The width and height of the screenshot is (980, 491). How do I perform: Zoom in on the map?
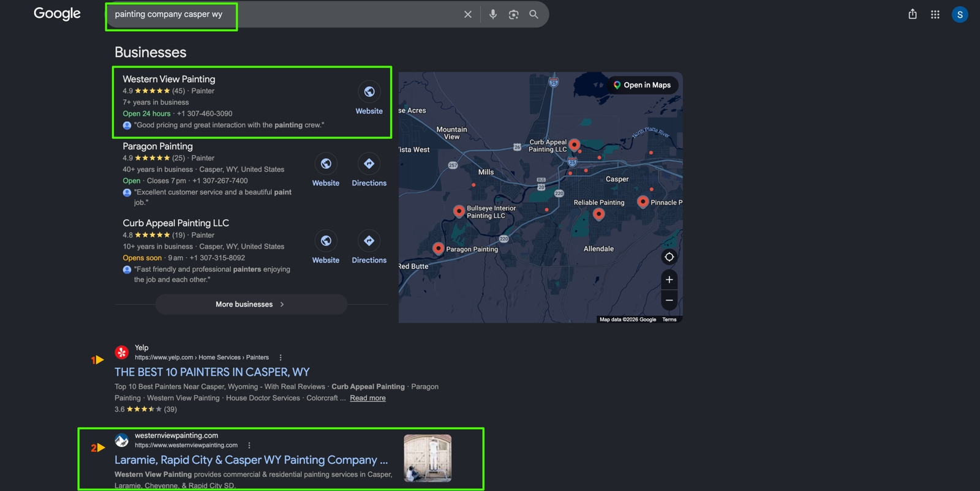(x=669, y=280)
